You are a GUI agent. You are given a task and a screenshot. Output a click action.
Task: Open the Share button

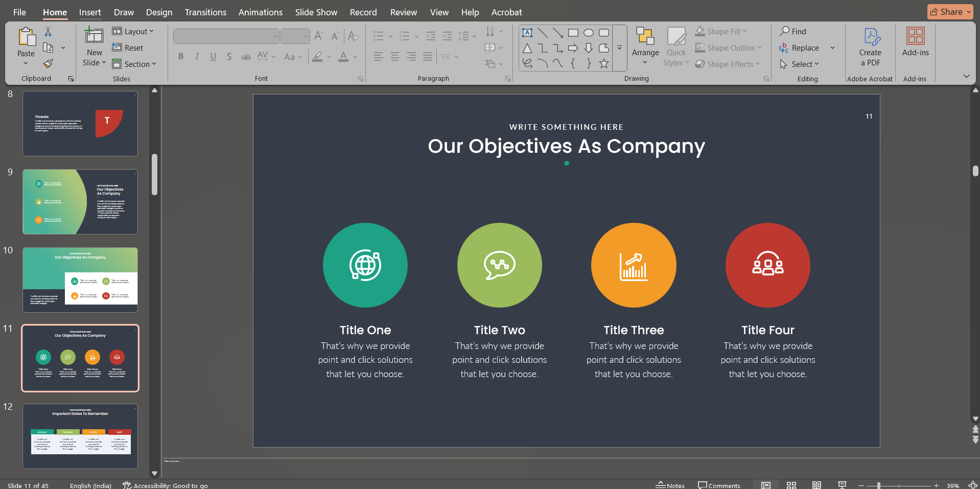949,11
